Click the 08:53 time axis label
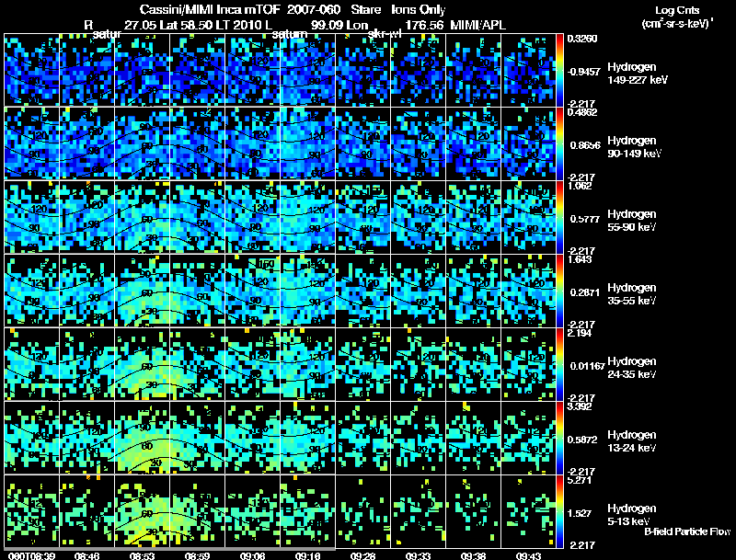This screenshot has width=736, height=560. pyautogui.click(x=143, y=556)
